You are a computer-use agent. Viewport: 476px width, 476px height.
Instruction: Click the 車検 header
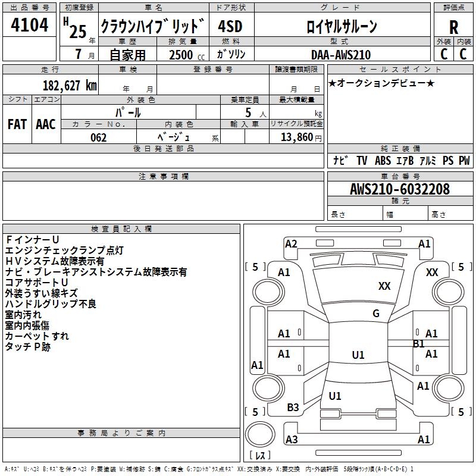pyautogui.click(x=128, y=69)
